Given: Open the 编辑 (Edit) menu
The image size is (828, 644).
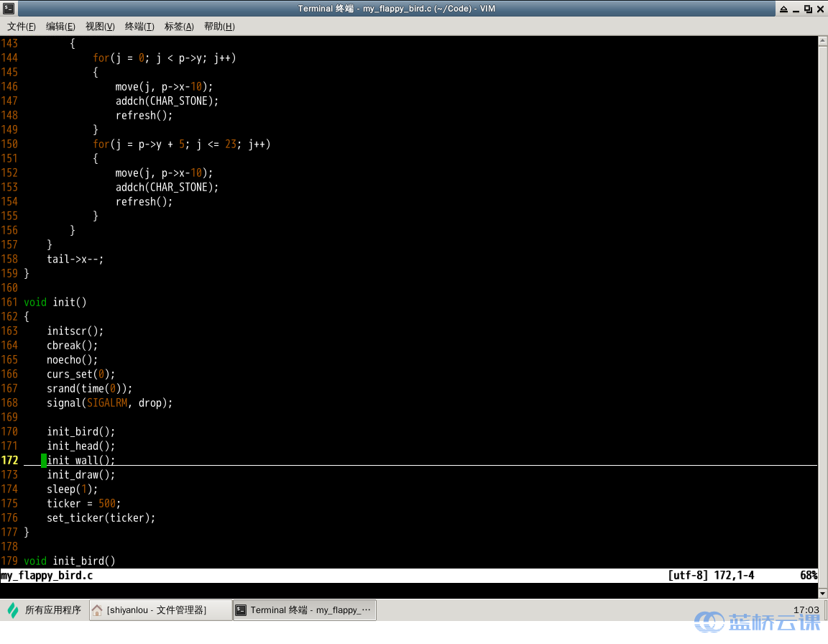Looking at the screenshot, I should pos(60,27).
